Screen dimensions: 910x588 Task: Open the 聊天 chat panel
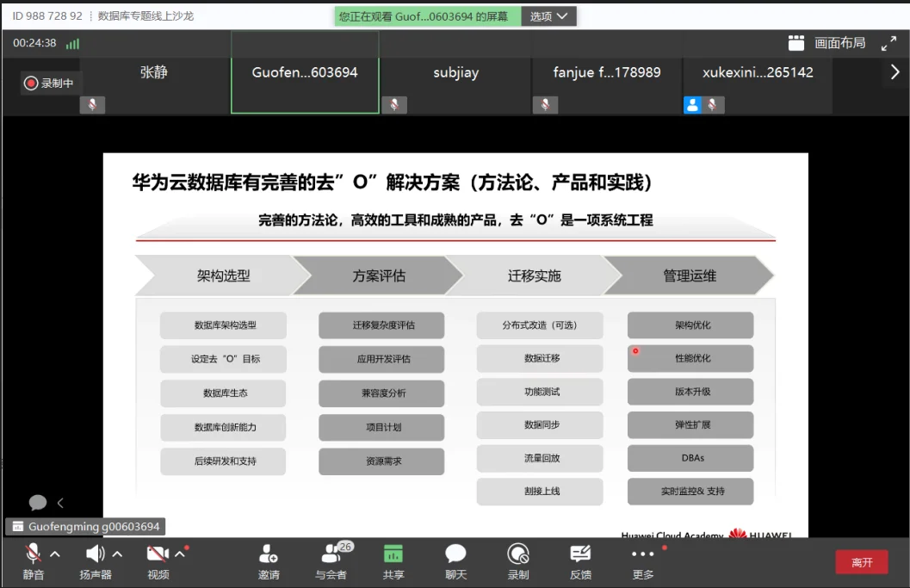tap(455, 554)
